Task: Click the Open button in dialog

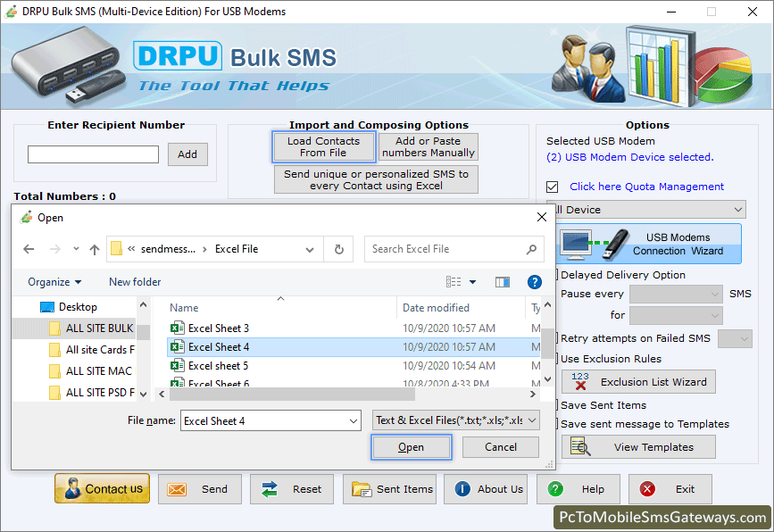Action: (x=412, y=447)
